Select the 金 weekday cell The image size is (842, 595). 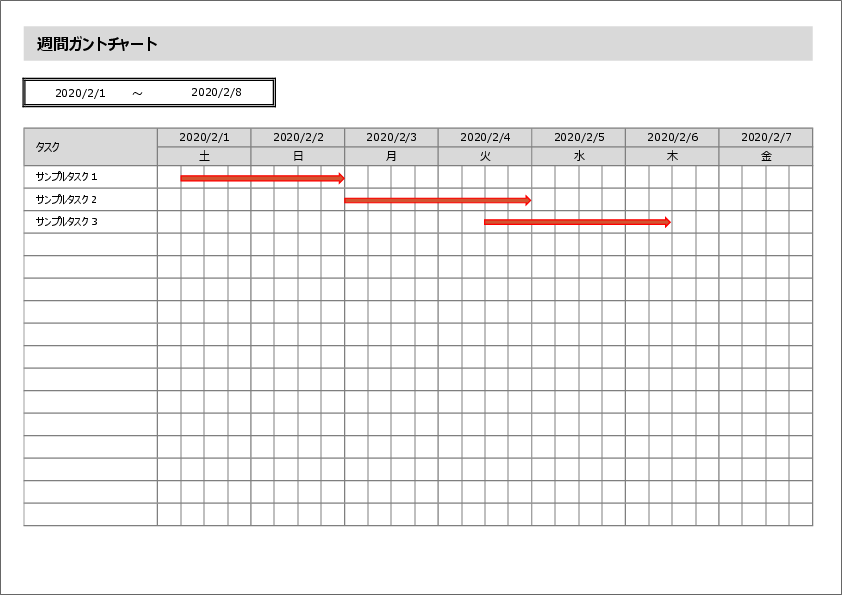pos(766,156)
